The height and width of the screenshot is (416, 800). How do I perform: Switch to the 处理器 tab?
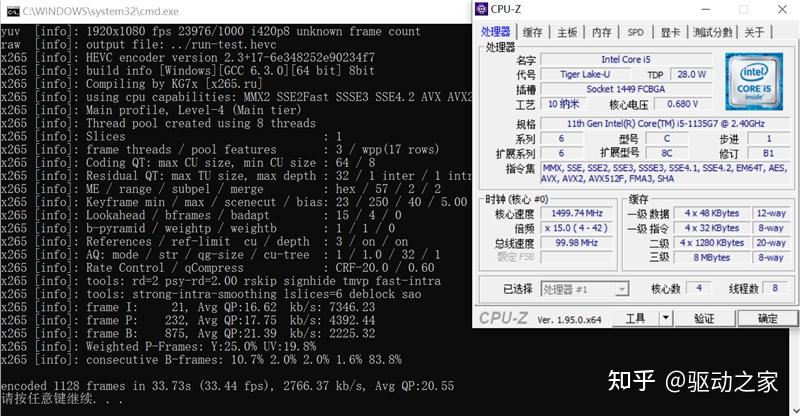point(495,32)
